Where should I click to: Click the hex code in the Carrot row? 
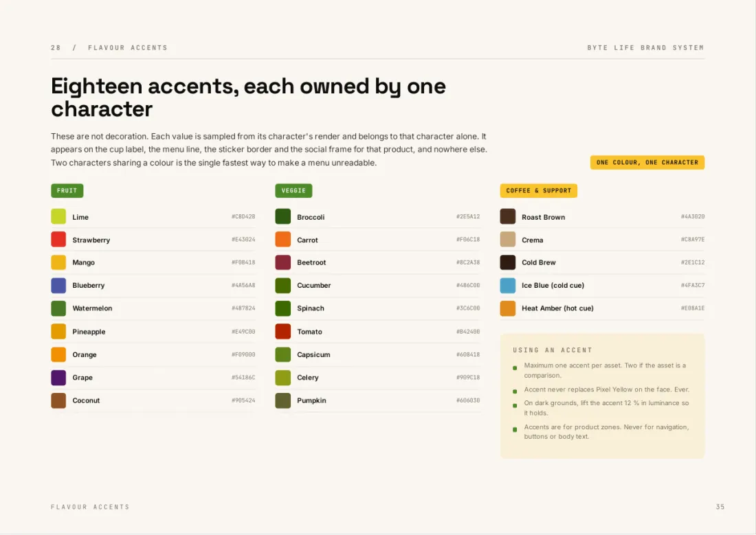click(468, 239)
